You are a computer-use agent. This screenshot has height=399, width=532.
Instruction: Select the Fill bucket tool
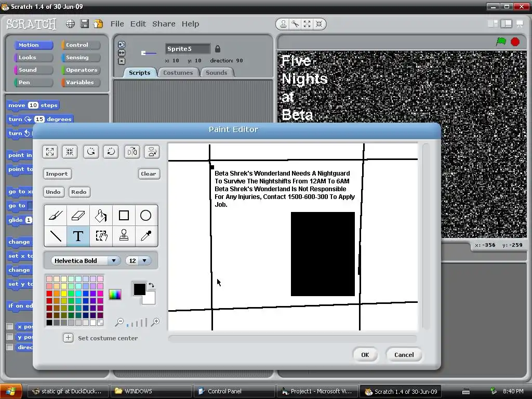(x=101, y=216)
